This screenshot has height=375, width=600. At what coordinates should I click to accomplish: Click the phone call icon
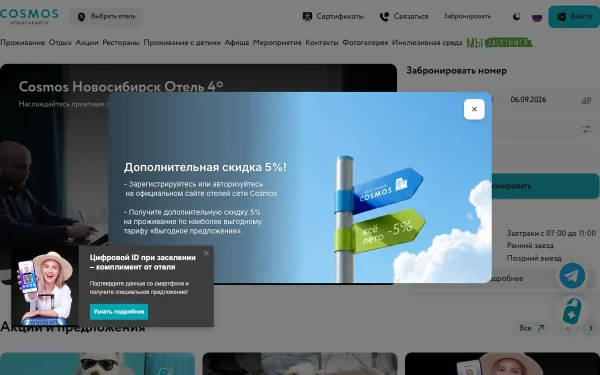coord(384,16)
